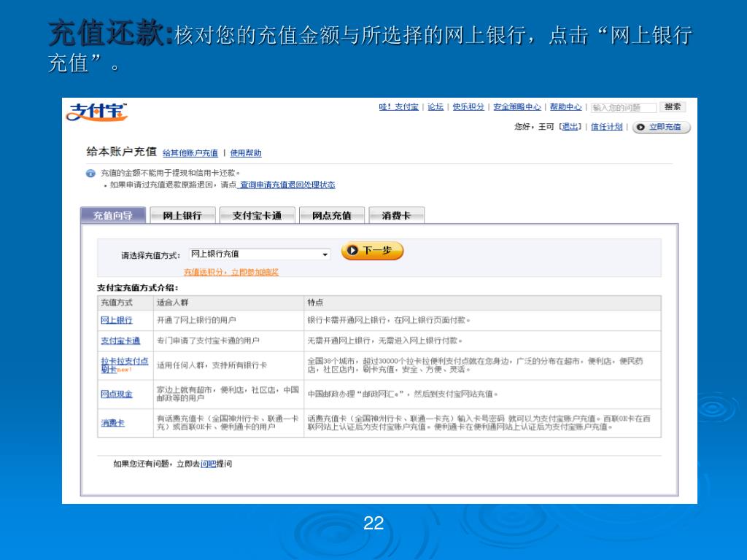This screenshot has width=747, height=560.
Task: Switch to the 消费卡 tab
Action: click(396, 215)
